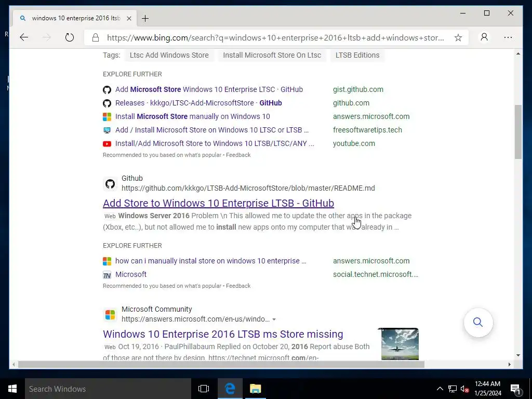Click gist.github.com domain text
The width and height of the screenshot is (532, 399).
pos(358,89)
